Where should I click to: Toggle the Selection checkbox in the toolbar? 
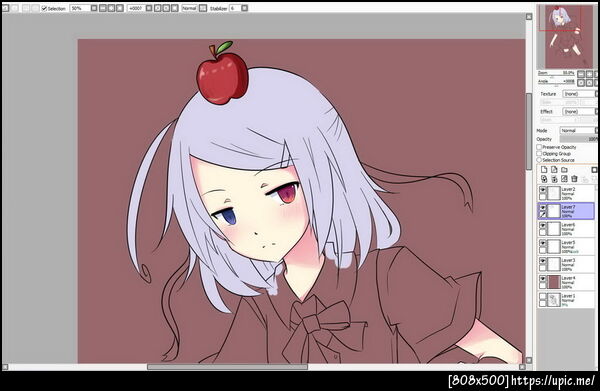coord(44,8)
